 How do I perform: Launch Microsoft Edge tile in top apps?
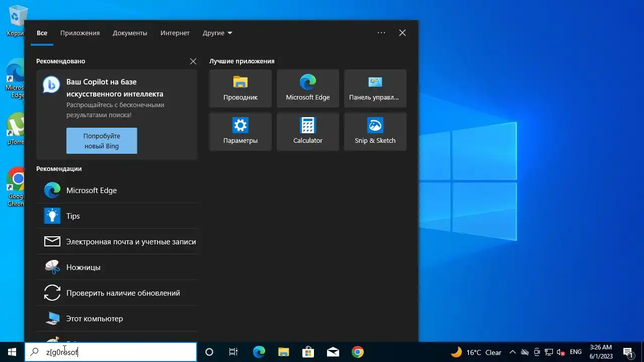coord(308,88)
